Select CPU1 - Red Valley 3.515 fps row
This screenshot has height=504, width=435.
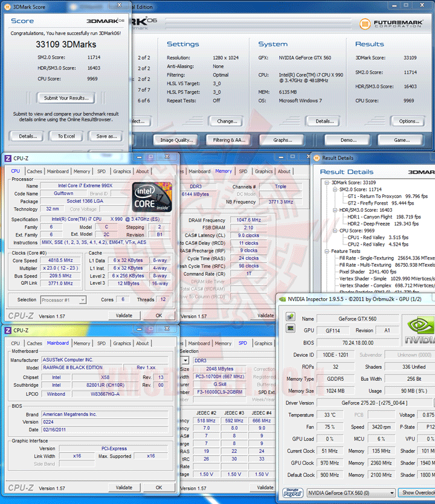tap(378, 238)
